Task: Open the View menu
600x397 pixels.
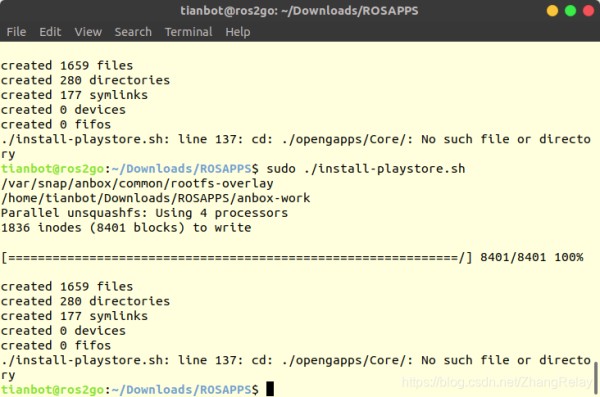Action: pyautogui.click(x=88, y=32)
